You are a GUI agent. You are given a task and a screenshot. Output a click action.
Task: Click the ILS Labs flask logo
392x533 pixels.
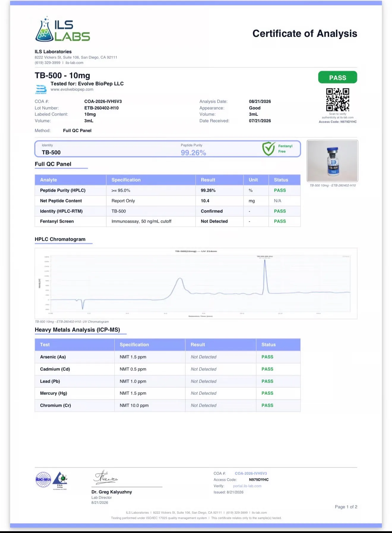pos(63,29)
